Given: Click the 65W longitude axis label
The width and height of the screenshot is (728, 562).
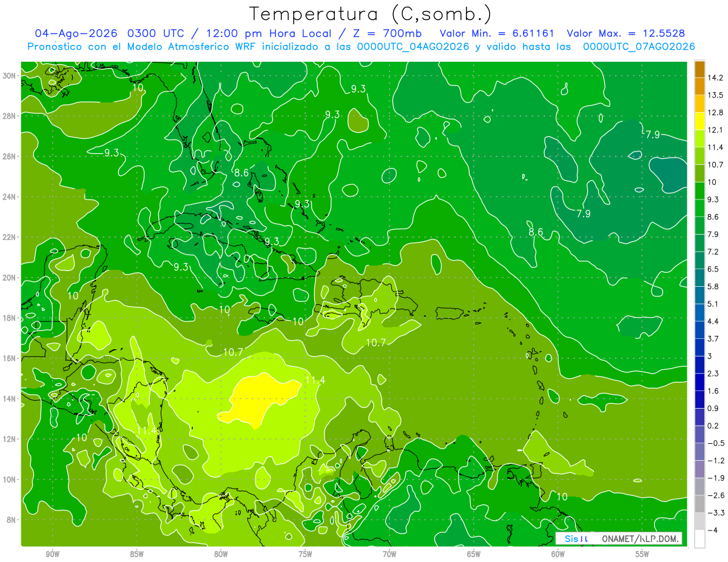Looking at the screenshot, I should pos(474,554).
